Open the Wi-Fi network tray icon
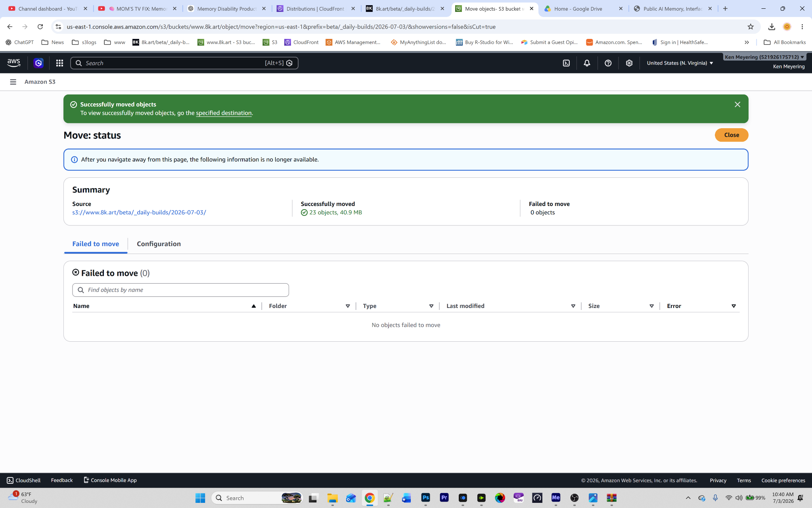Screen dimensions: 812x508 729,498
